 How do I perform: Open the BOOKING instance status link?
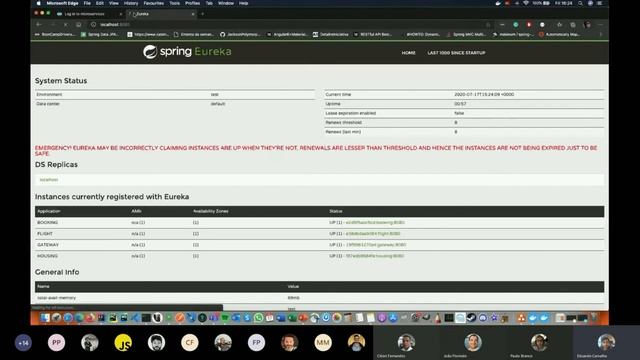click(375, 222)
